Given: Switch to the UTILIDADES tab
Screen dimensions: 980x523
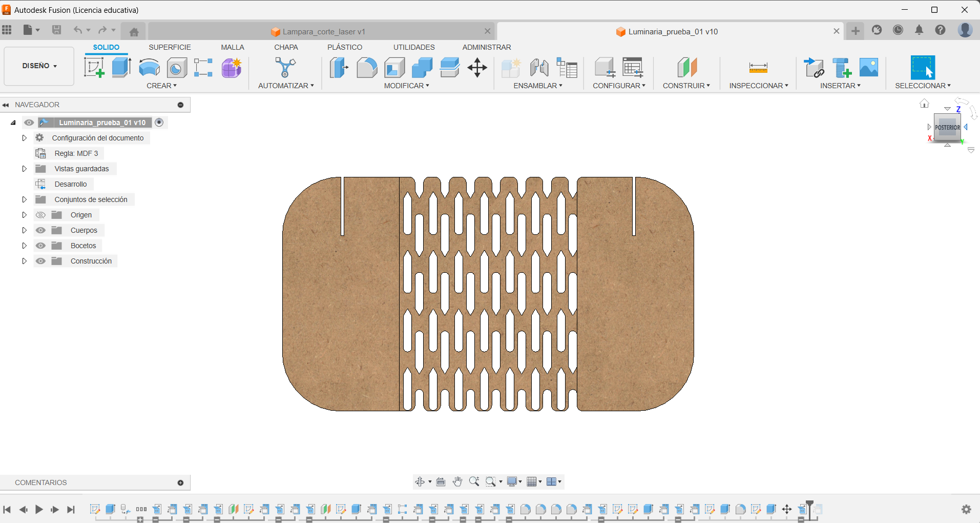Looking at the screenshot, I should pyautogui.click(x=414, y=47).
